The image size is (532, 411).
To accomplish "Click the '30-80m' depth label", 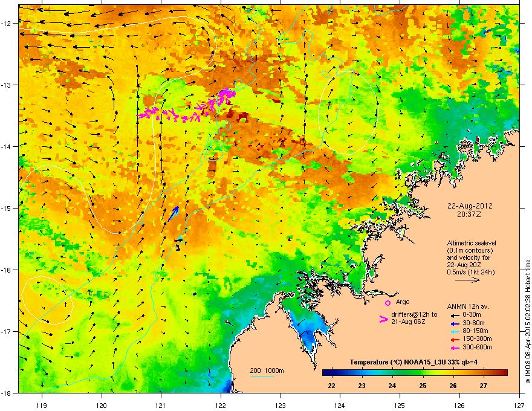I will (x=473, y=323).
